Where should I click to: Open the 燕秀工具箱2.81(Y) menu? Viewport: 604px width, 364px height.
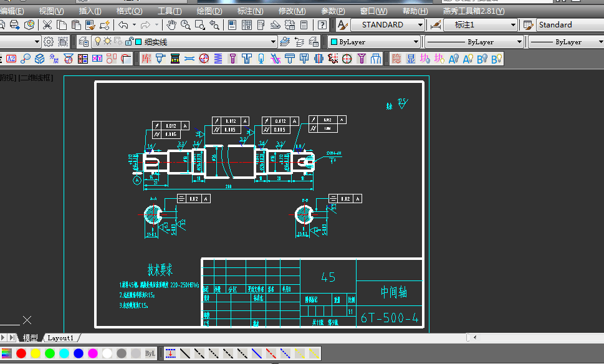click(x=474, y=11)
